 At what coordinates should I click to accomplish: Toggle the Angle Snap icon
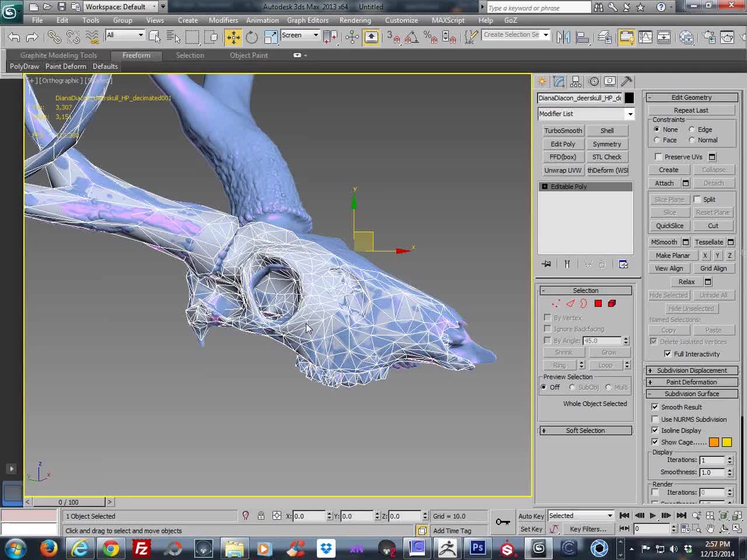click(412, 37)
